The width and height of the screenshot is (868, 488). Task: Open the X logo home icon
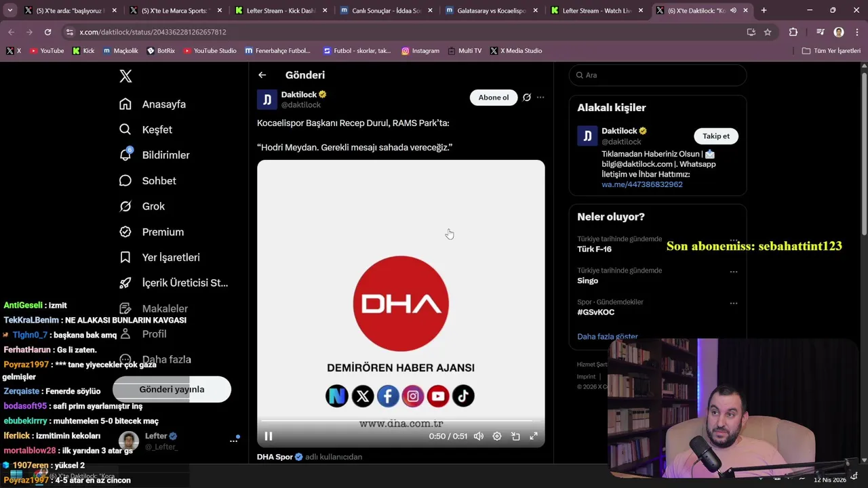(x=125, y=76)
